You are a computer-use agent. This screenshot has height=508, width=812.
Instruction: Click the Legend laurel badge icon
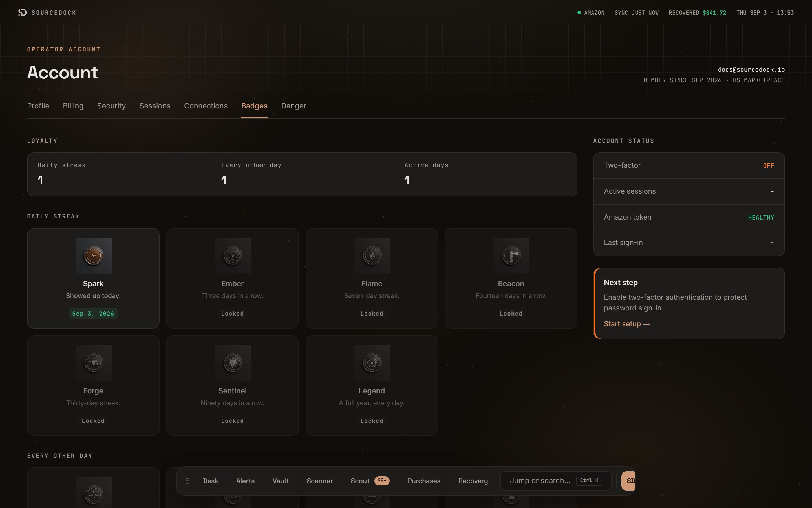point(372,363)
